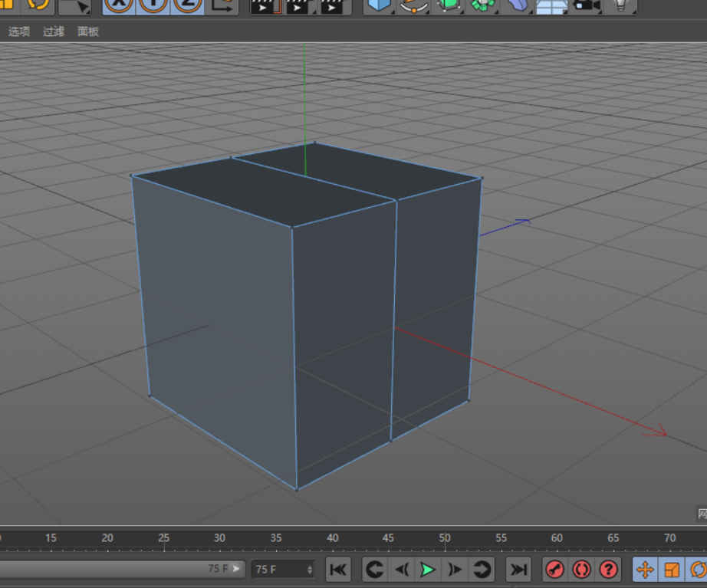Click the red X axis arrowhead
The height and width of the screenshot is (588, 707).
point(656,431)
